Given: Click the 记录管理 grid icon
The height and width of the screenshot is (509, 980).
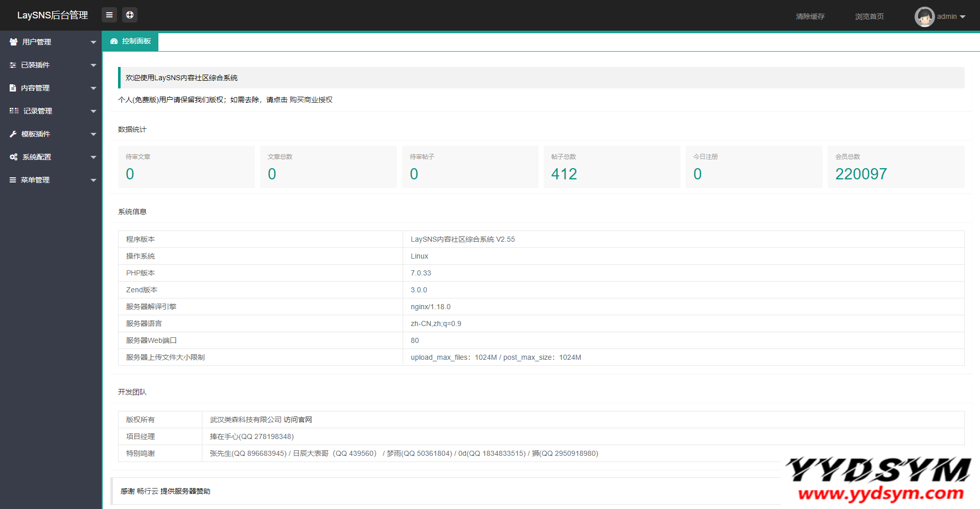Looking at the screenshot, I should [14, 111].
